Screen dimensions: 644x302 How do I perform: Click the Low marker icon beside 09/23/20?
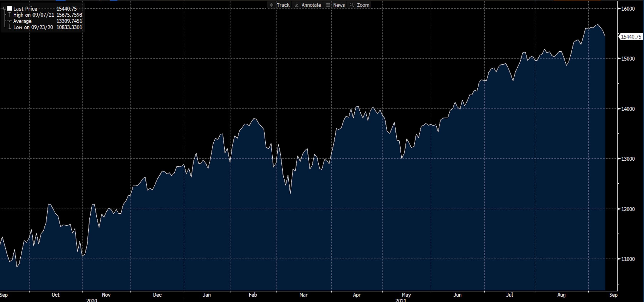coord(10,27)
